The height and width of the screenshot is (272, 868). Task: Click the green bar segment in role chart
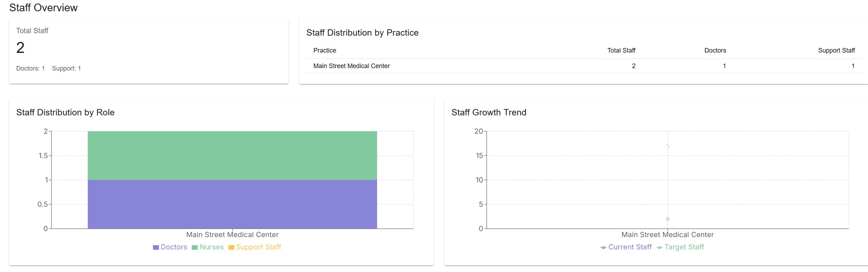pos(232,156)
